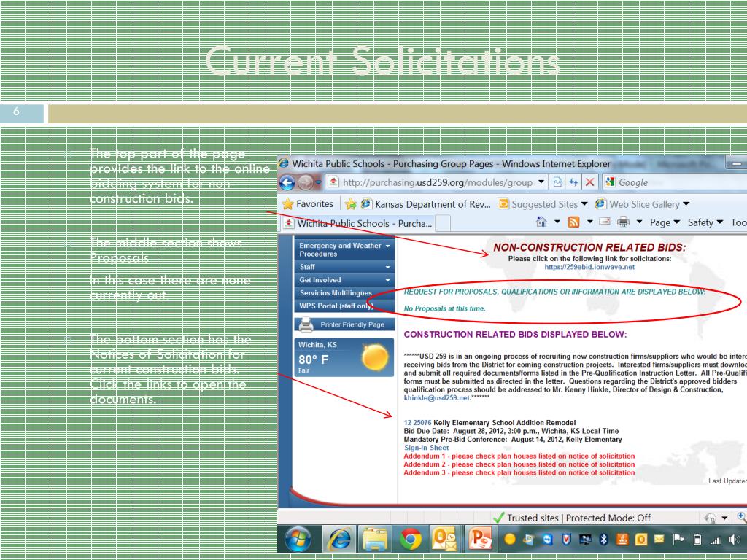Click the Refresh page icon
747x560 pixels.
coord(573,182)
